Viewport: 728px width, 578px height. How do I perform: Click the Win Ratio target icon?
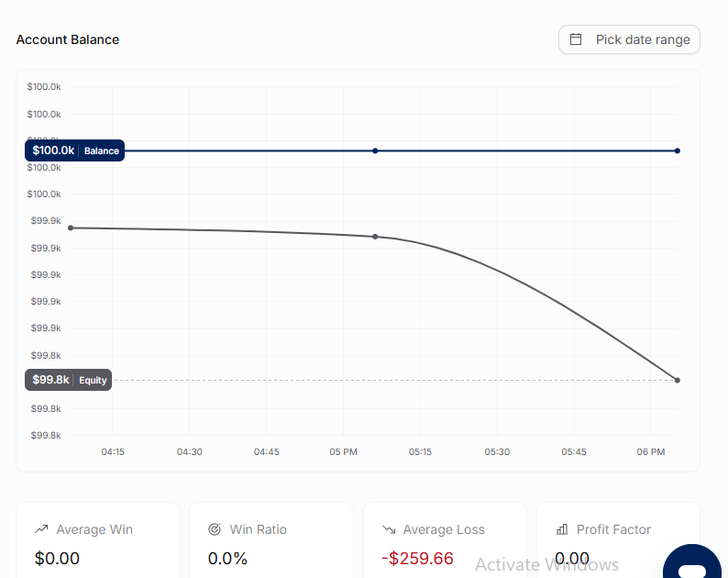215,529
